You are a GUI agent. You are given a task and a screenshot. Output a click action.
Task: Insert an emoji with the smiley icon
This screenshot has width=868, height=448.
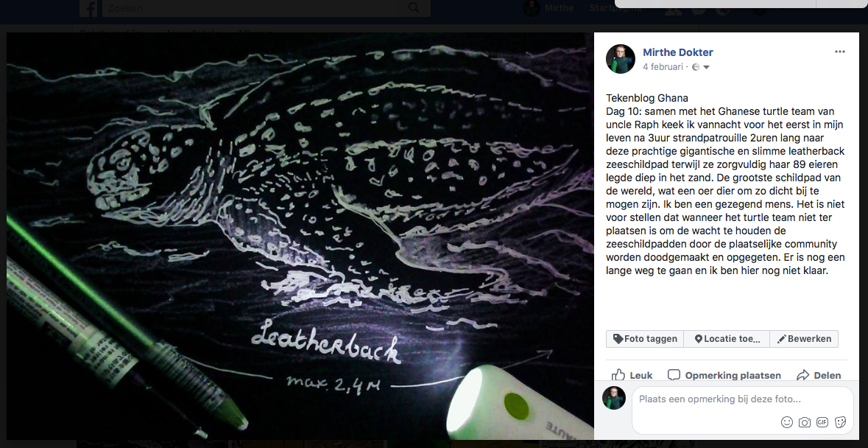click(x=786, y=422)
